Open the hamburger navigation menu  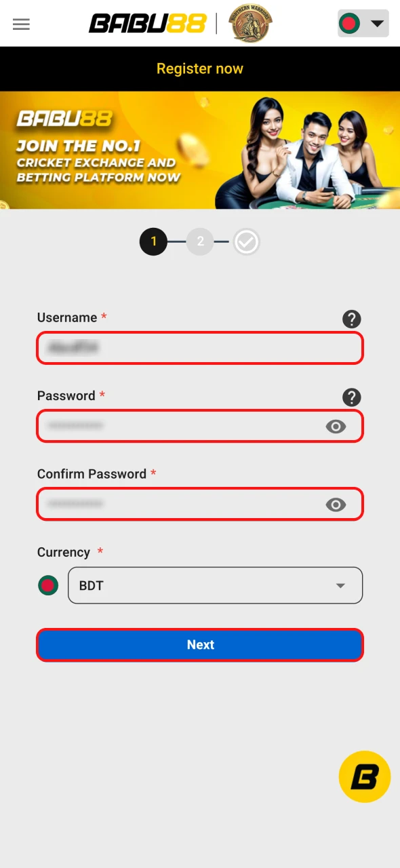21,24
